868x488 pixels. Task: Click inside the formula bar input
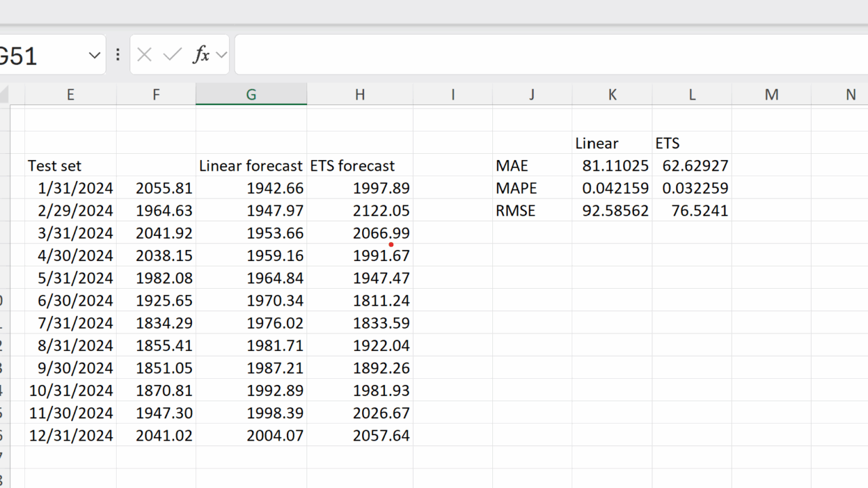[x=551, y=55]
